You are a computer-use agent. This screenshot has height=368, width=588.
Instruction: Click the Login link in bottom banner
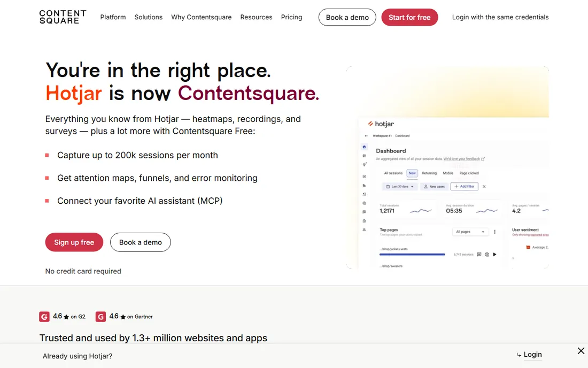pos(532,355)
